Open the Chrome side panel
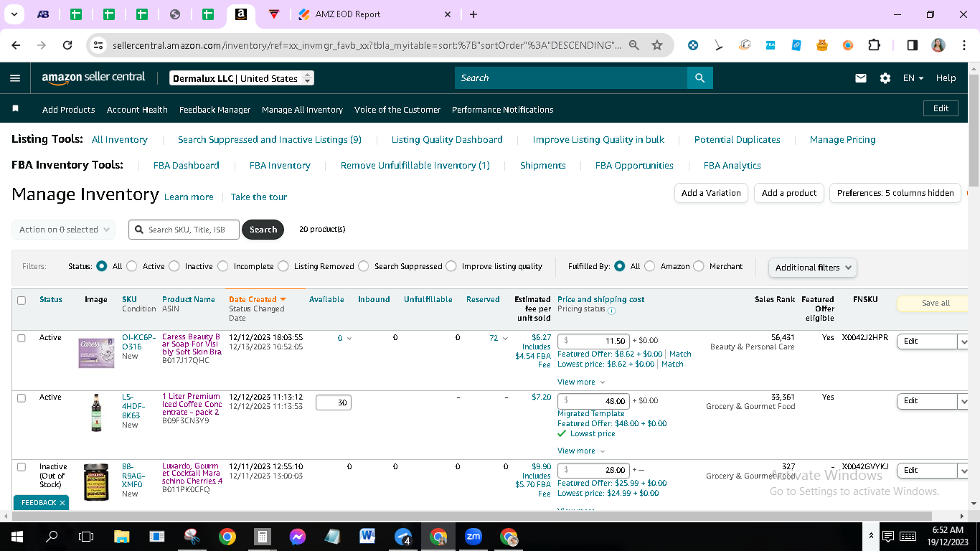 point(913,45)
